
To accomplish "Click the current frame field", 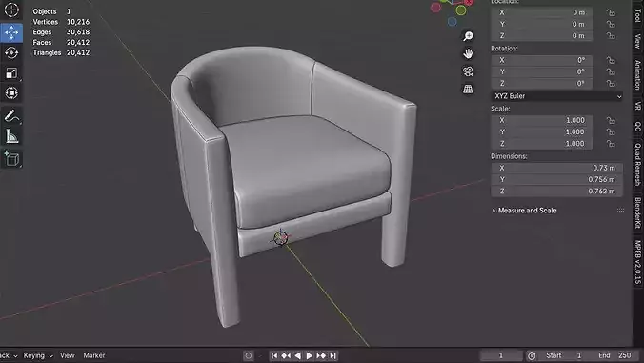I will coord(501,355).
